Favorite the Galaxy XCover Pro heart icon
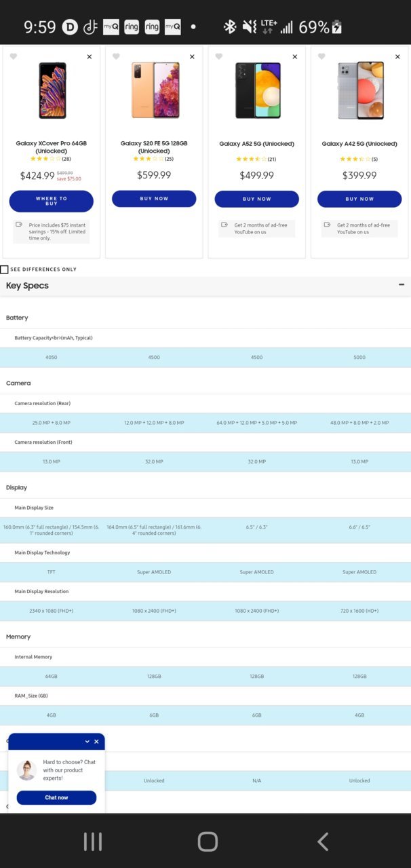 coord(13,56)
